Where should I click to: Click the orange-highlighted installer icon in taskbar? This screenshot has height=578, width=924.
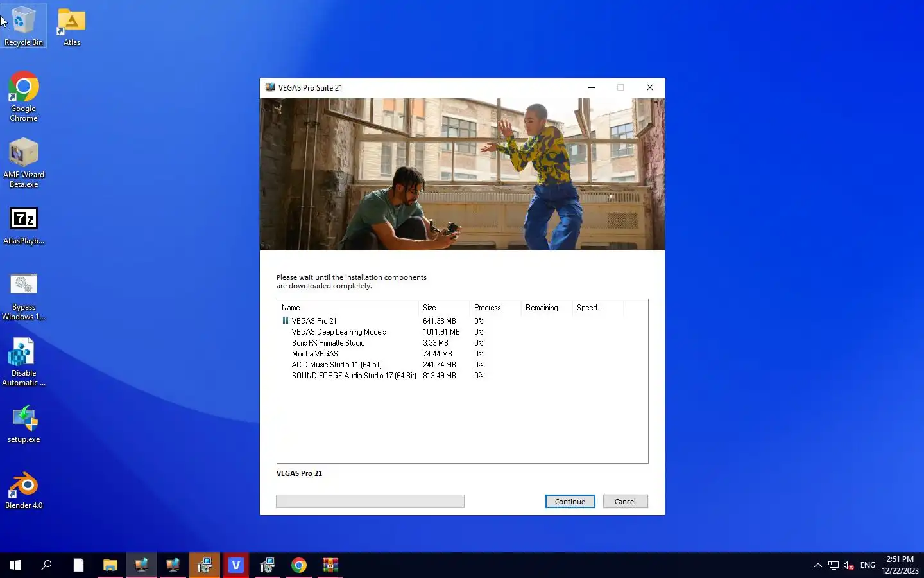point(205,565)
